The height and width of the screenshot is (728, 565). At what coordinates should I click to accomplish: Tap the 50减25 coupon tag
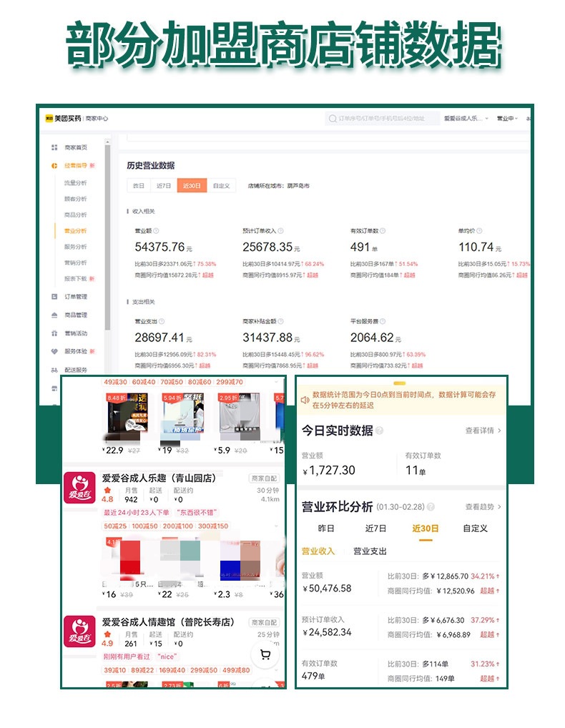[115, 526]
